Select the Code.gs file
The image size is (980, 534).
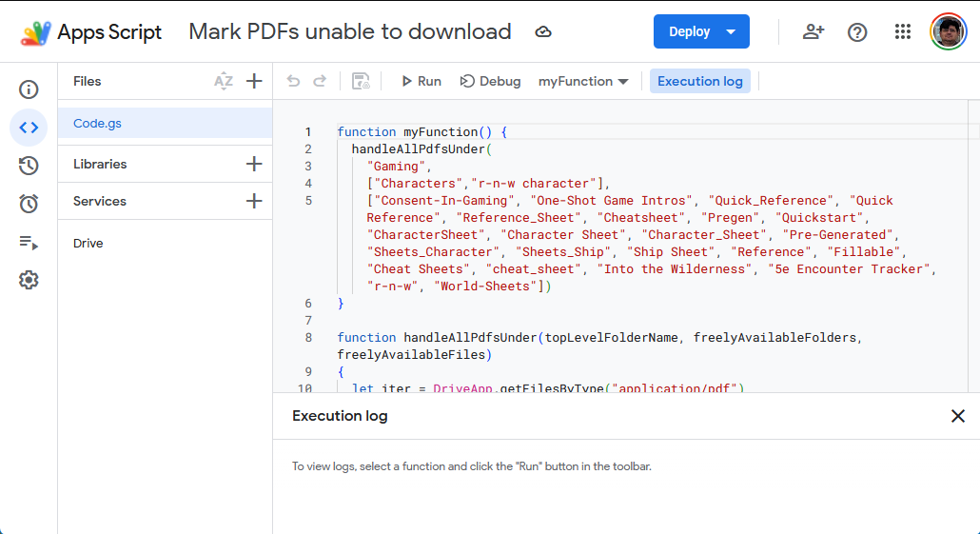(98, 123)
